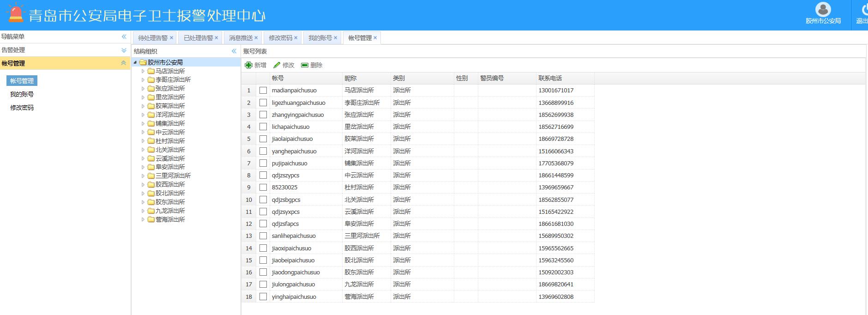Click the green 新增 plus icon
This screenshot has height=315, width=868.
tap(248, 65)
